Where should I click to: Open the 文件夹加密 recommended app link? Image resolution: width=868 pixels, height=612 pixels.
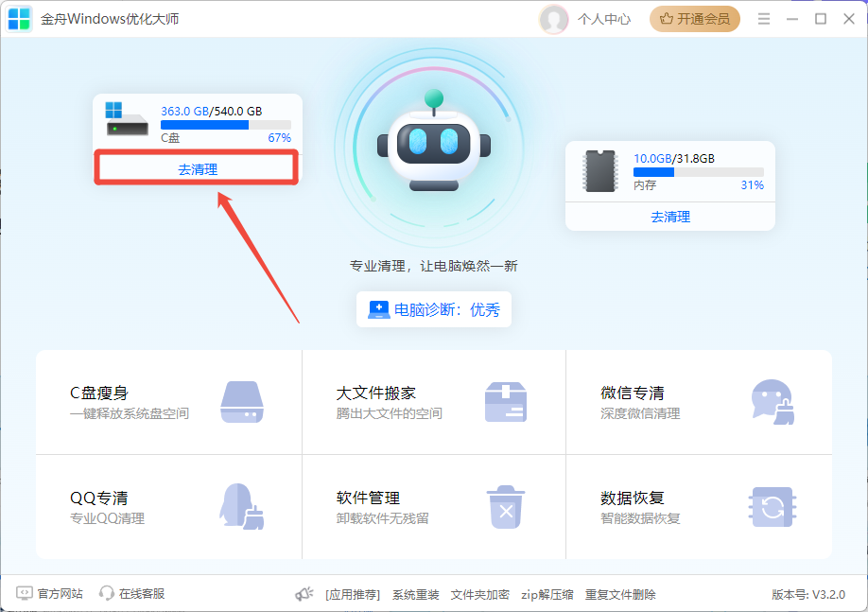click(x=480, y=595)
